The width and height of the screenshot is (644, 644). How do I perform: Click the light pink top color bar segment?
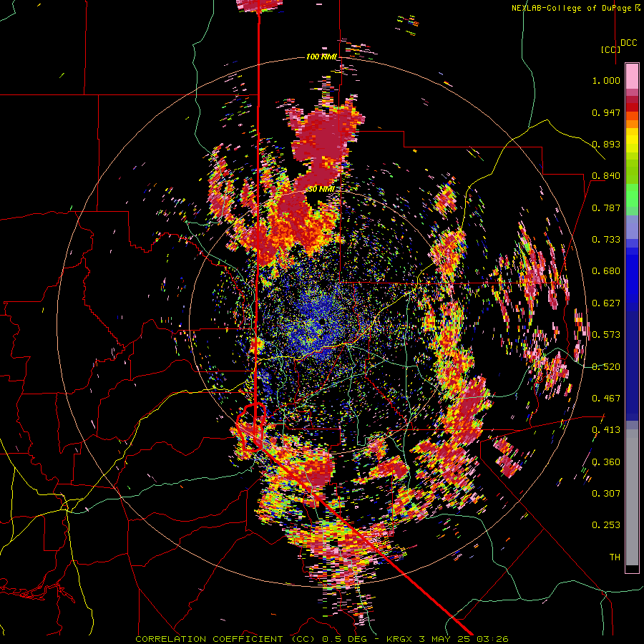632,76
